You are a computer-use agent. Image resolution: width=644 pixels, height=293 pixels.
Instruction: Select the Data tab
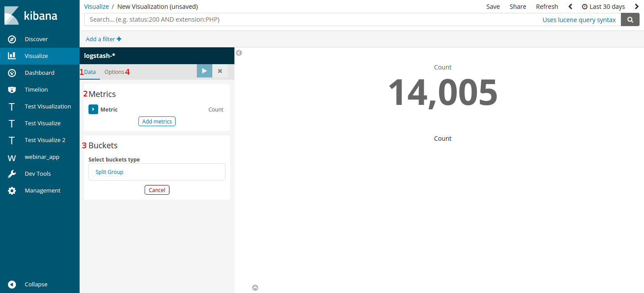click(90, 72)
